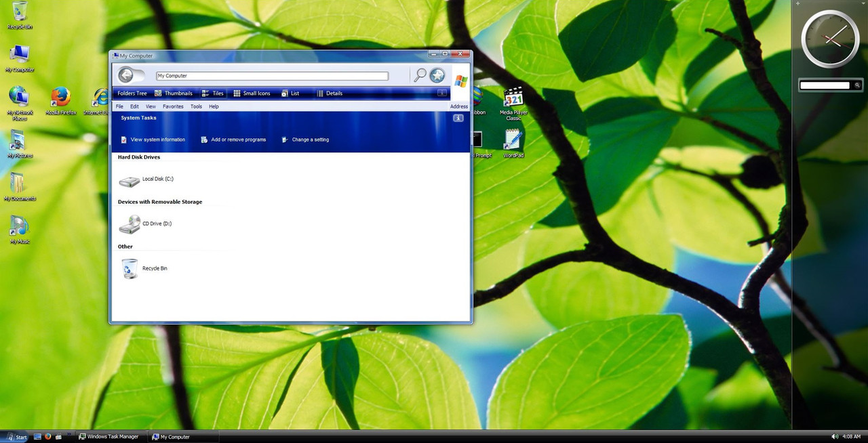Select Recycle Bin in My Computer window
868x443 pixels.
144,269
